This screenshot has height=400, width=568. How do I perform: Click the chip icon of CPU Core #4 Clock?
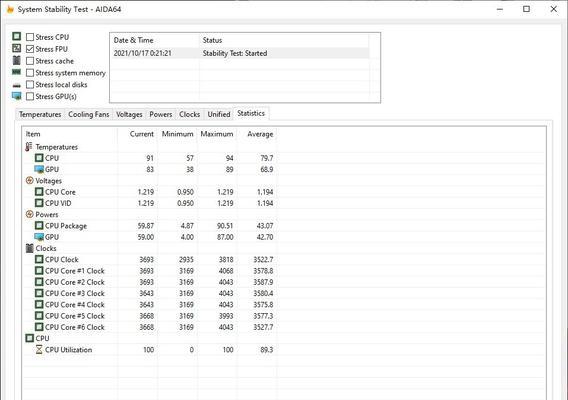click(39, 304)
